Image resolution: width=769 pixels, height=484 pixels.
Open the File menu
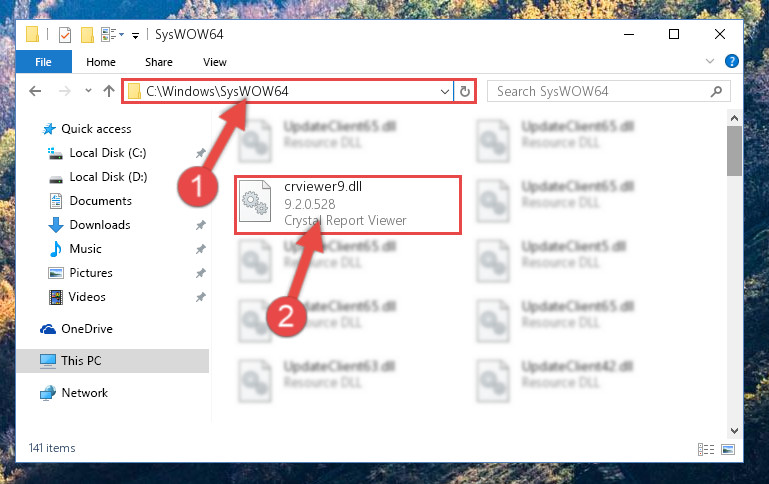tap(44, 62)
